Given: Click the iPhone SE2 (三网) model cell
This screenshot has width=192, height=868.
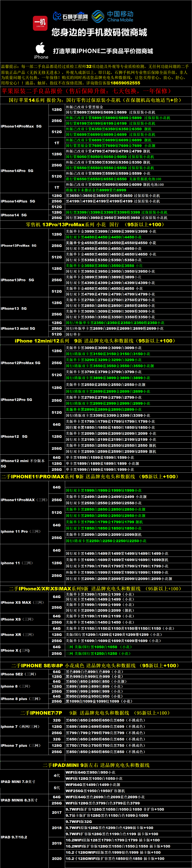Looking at the screenshot, I should (24, 674).
